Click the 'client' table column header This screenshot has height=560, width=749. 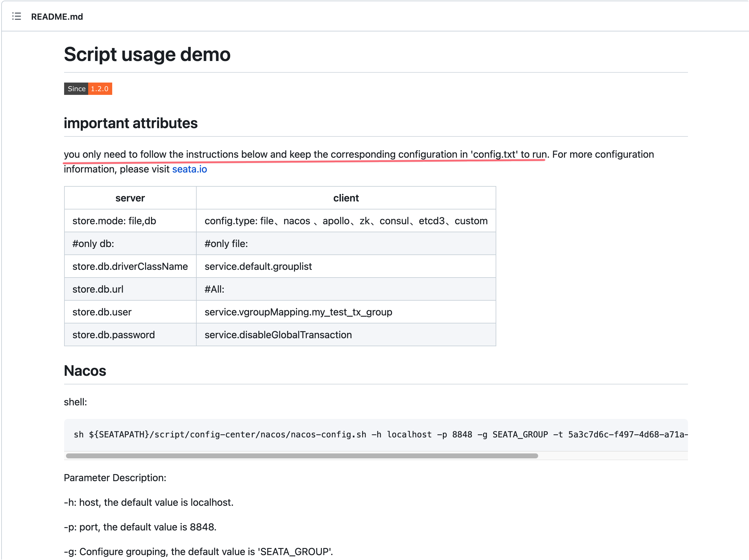(346, 198)
